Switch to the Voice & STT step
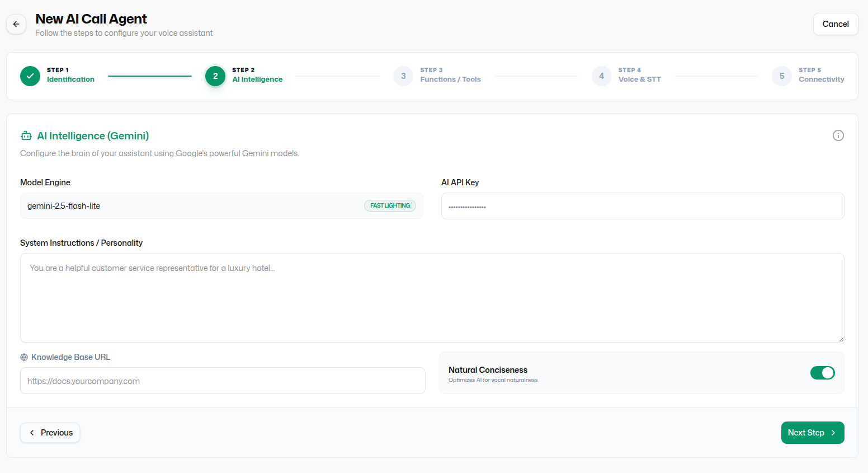Screen dimensions: 868x473 click(x=639, y=79)
